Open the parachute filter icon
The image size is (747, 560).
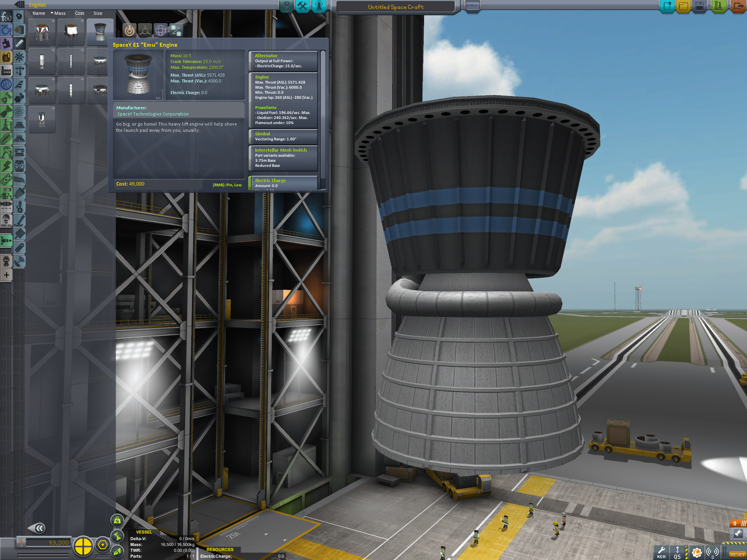tap(6, 152)
